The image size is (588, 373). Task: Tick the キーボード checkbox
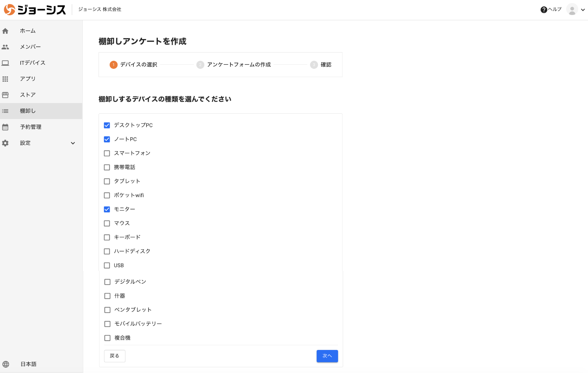[107, 237]
